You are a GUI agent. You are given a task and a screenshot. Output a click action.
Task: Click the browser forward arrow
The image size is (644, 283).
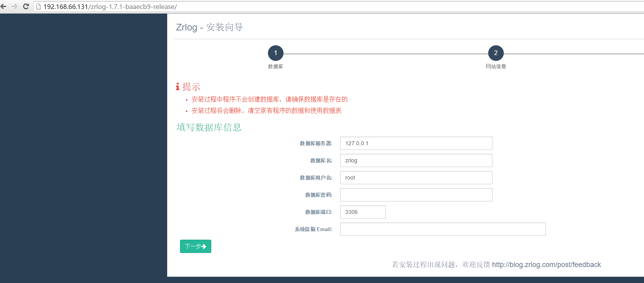[14, 7]
